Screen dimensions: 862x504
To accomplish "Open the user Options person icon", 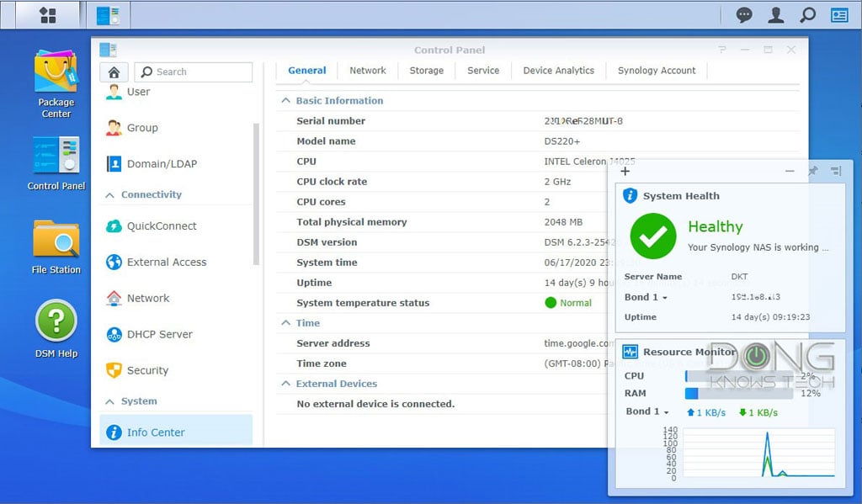I will (775, 15).
